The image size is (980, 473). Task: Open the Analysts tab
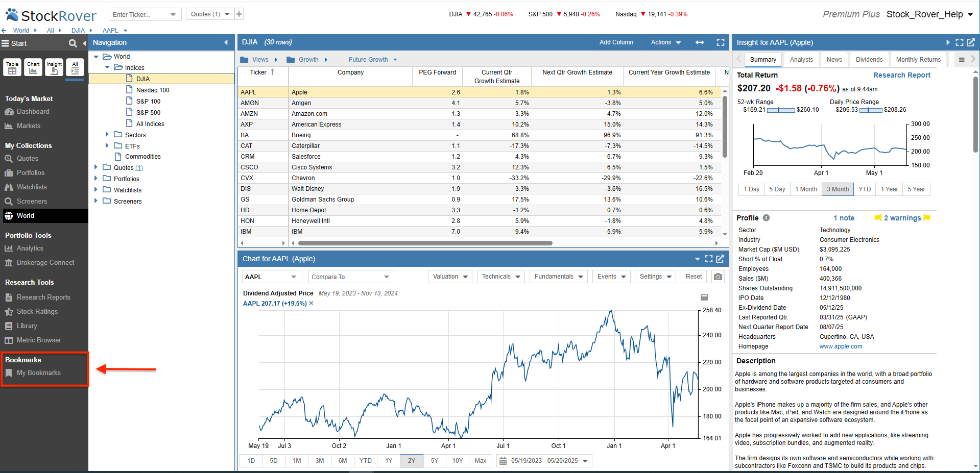tap(801, 60)
